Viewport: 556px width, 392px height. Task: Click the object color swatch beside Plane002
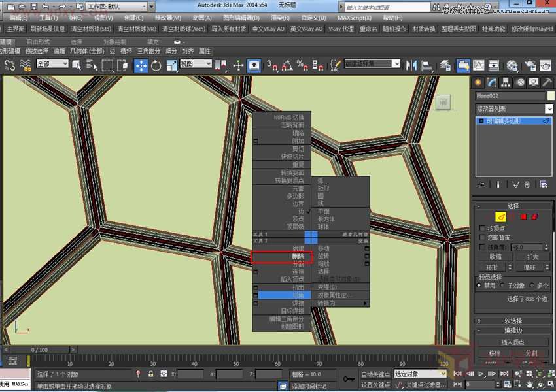[x=551, y=95]
